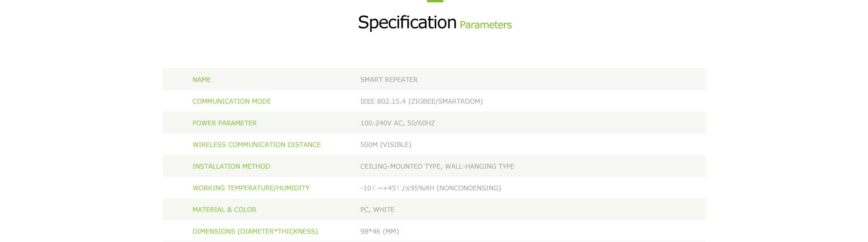The image size is (868, 242).
Task: Click the 500M (VISIBLE) value
Action: pyautogui.click(x=386, y=145)
